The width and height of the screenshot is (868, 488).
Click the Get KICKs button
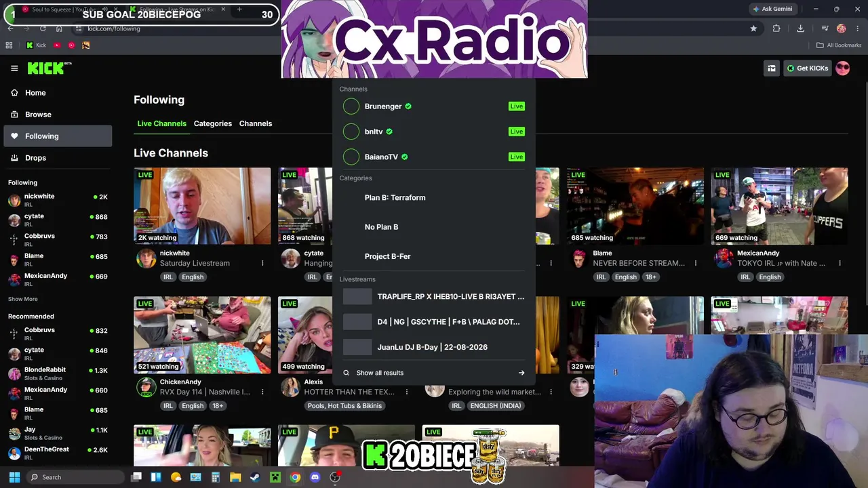click(x=807, y=68)
